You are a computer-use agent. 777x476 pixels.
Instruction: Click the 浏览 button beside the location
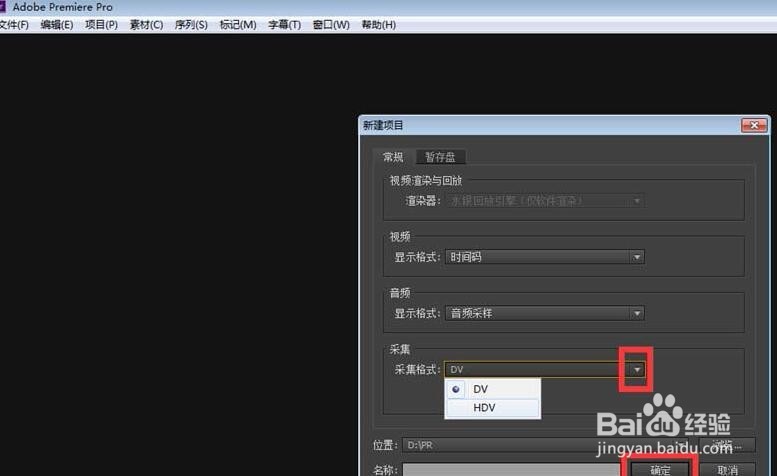click(727, 445)
